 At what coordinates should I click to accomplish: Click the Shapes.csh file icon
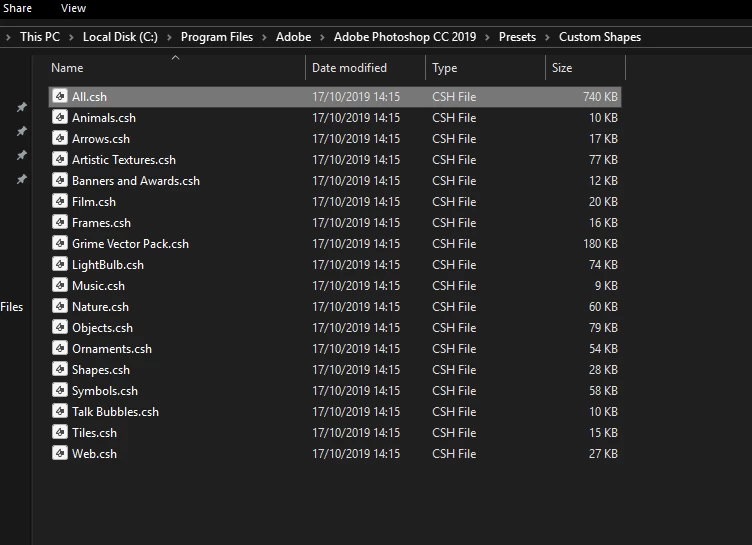60,369
